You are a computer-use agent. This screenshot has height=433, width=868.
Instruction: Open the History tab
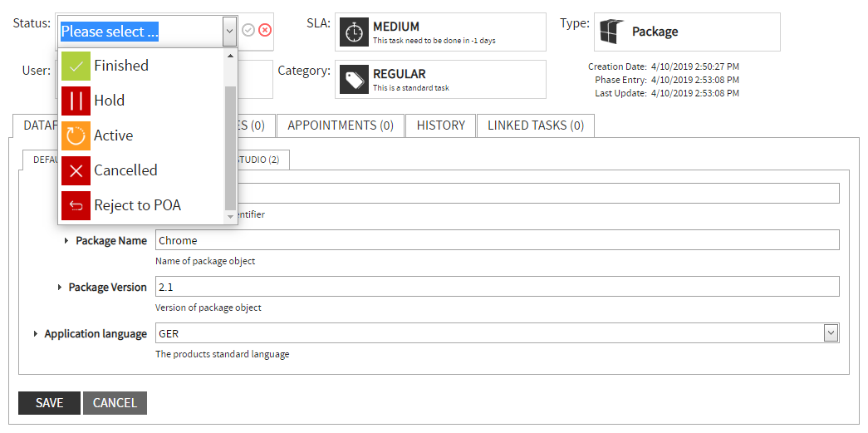pyautogui.click(x=440, y=125)
